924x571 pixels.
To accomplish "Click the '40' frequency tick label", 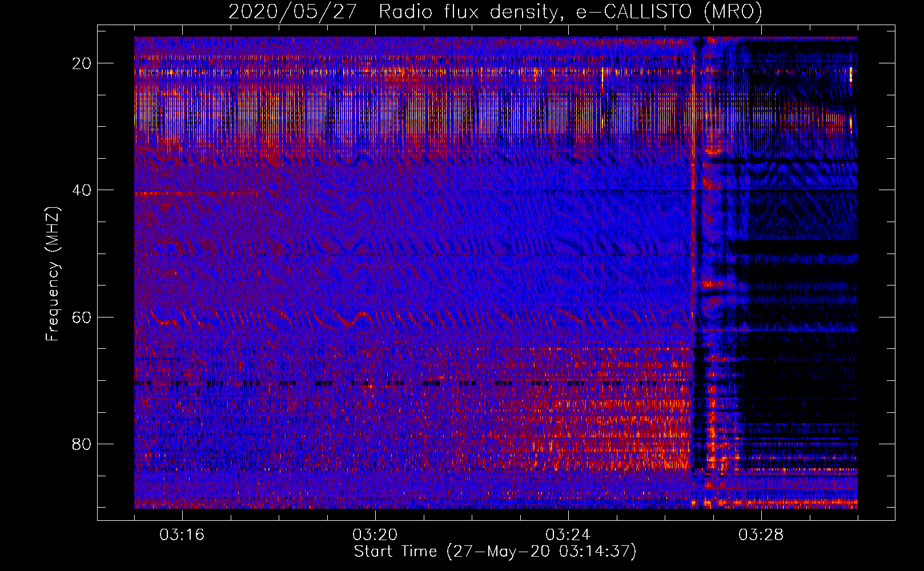I will pyautogui.click(x=82, y=190).
